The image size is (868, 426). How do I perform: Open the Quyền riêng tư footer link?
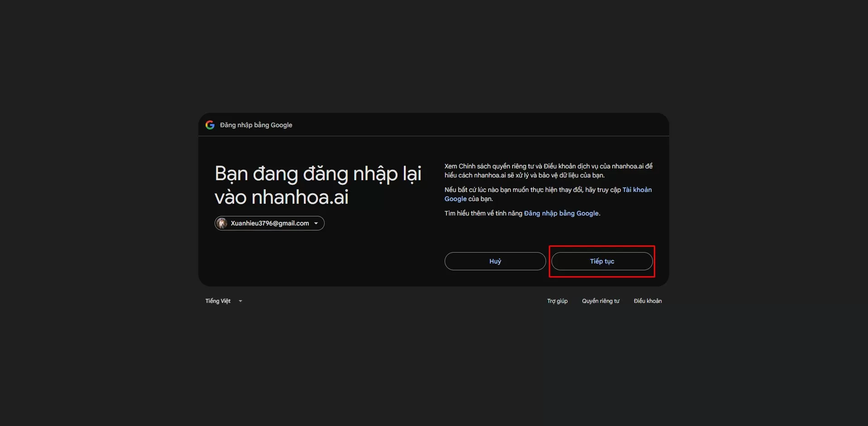[x=601, y=301]
